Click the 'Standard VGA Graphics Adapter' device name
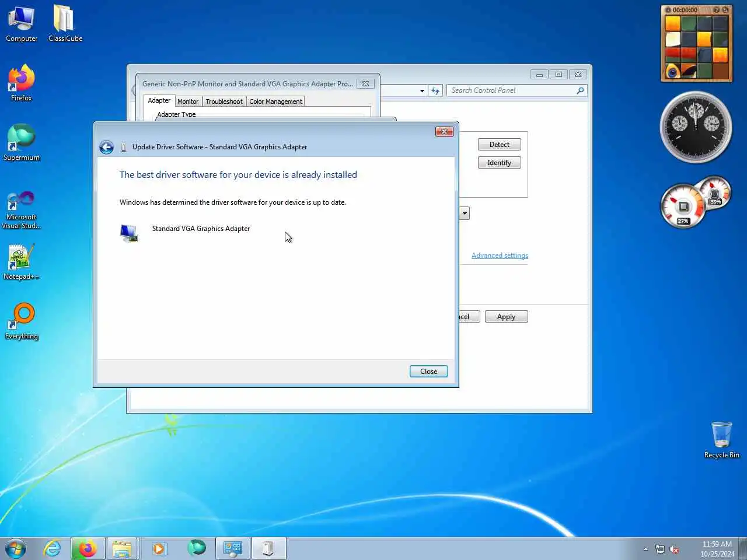Screen dimensions: 747x560 click(201, 229)
